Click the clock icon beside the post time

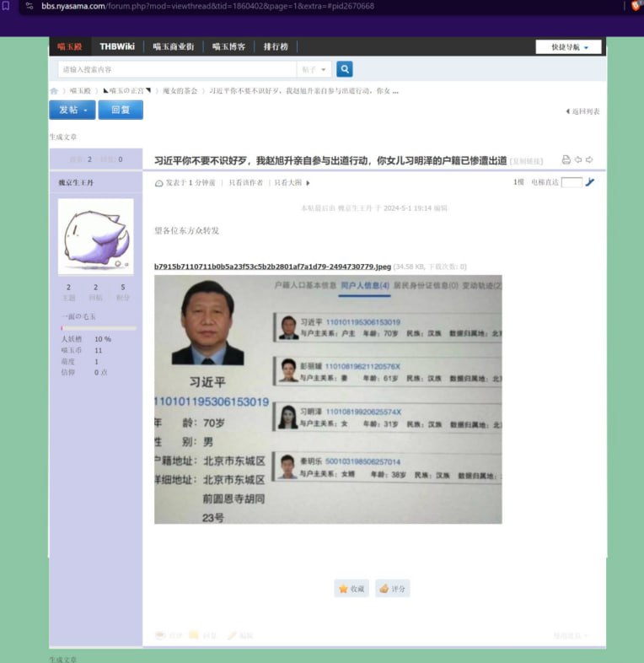158,183
